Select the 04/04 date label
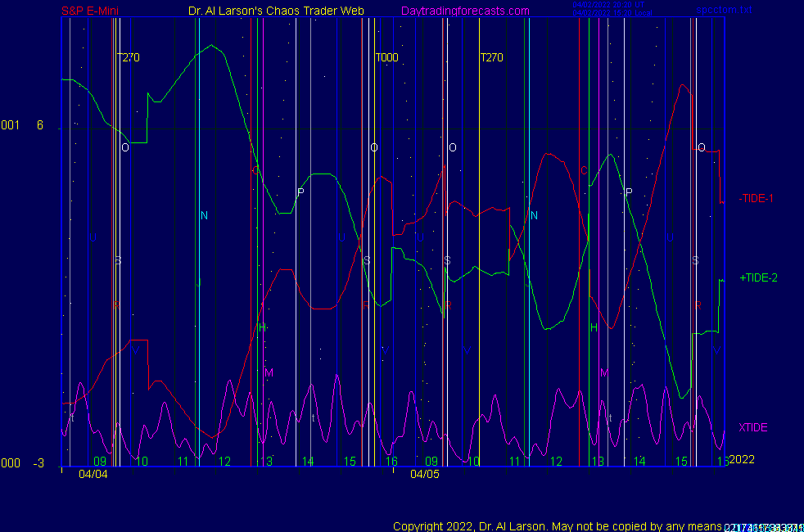Image resolution: width=804 pixels, height=532 pixels. (x=93, y=474)
